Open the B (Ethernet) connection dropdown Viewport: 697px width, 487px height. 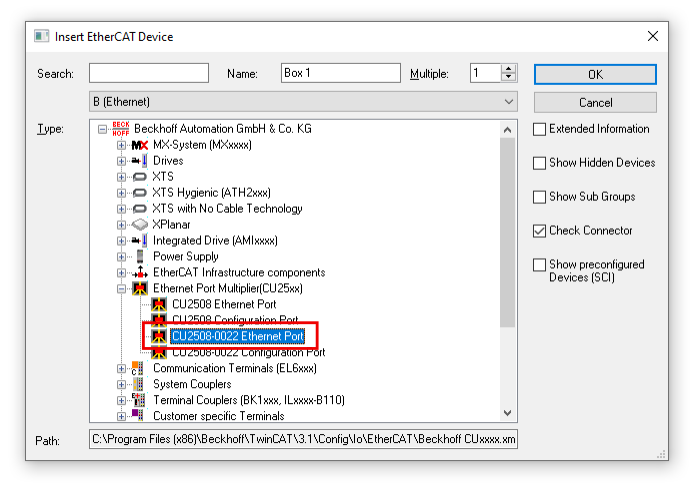pyautogui.click(x=303, y=102)
